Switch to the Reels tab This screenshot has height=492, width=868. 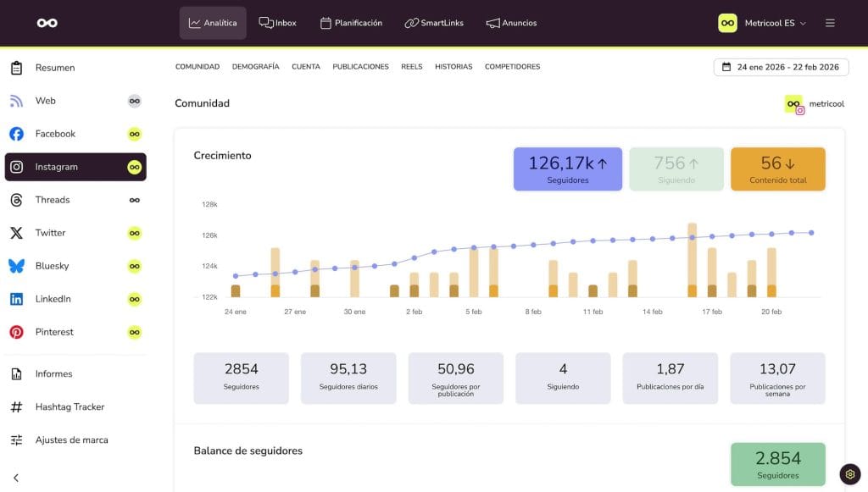coord(411,67)
